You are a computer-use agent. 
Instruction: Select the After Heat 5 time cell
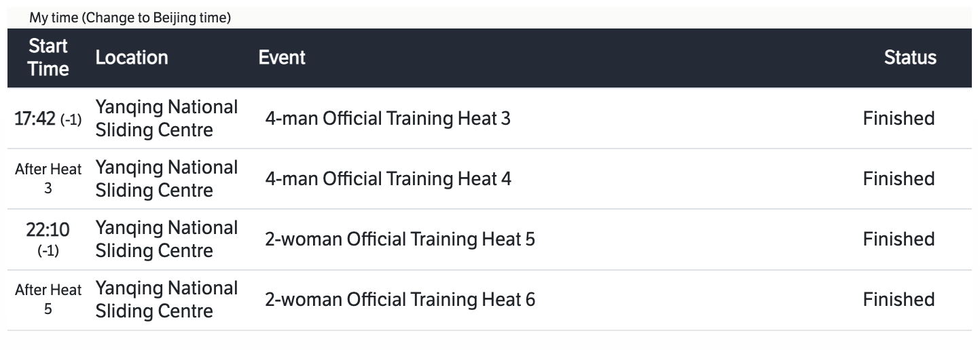(48, 300)
